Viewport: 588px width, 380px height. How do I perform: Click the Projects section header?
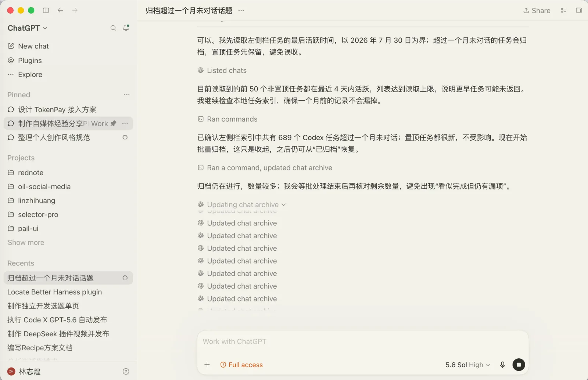(21, 158)
